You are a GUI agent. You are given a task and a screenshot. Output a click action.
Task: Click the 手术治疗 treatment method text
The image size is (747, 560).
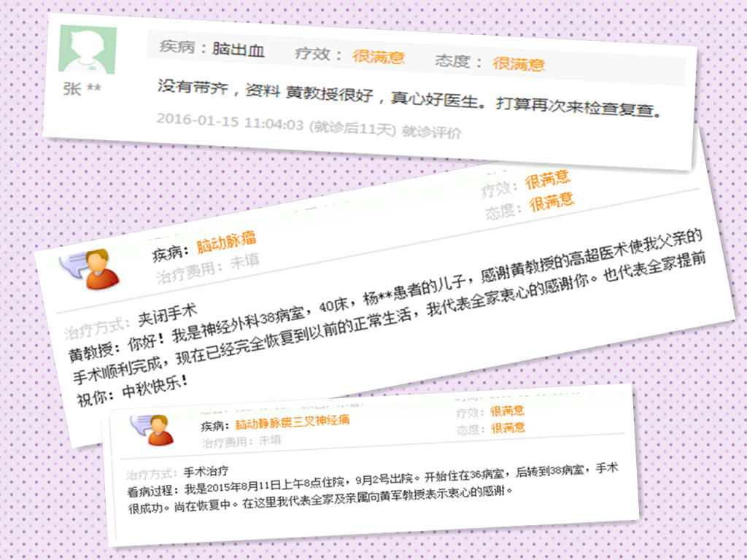coord(206,472)
